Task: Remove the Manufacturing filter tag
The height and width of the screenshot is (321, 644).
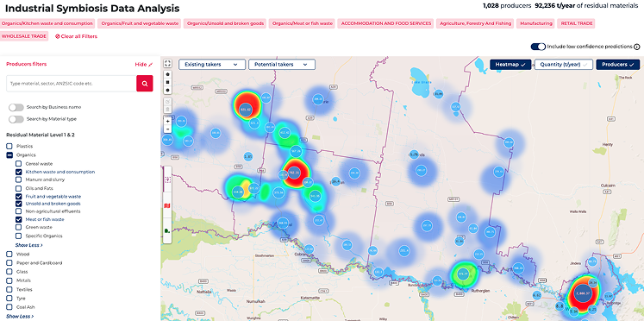Action: [535, 23]
